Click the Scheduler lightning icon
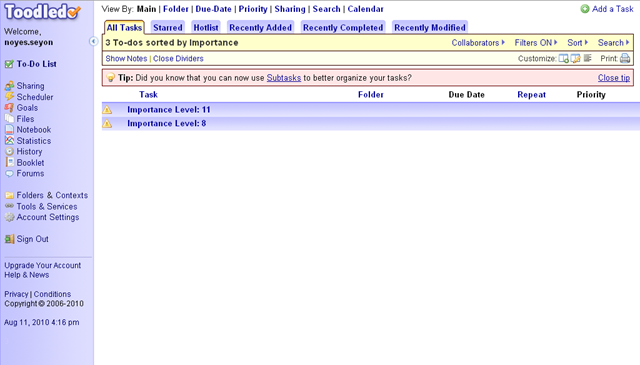Image resolution: width=640 pixels, height=365 pixels. point(9,97)
